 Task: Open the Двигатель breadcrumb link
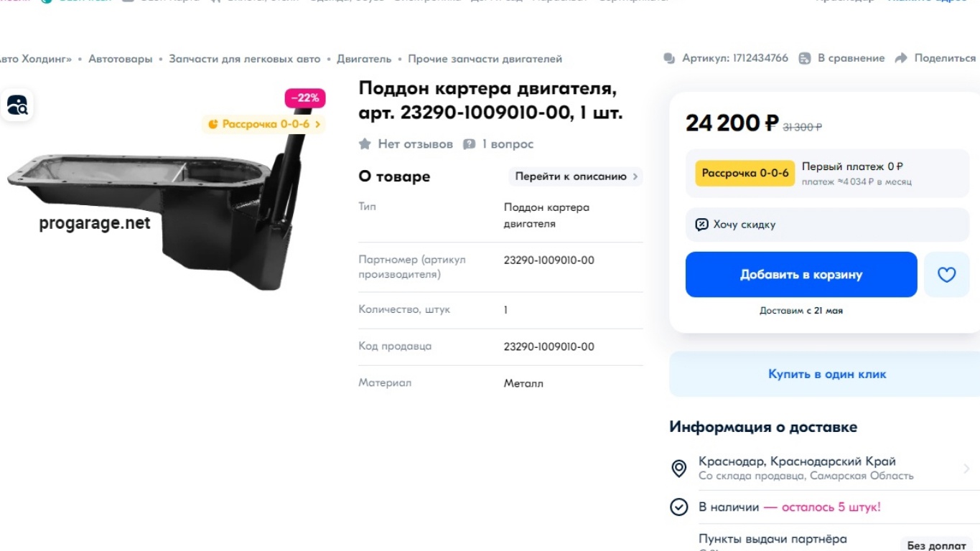pyautogui.click(x=363, y=59)
